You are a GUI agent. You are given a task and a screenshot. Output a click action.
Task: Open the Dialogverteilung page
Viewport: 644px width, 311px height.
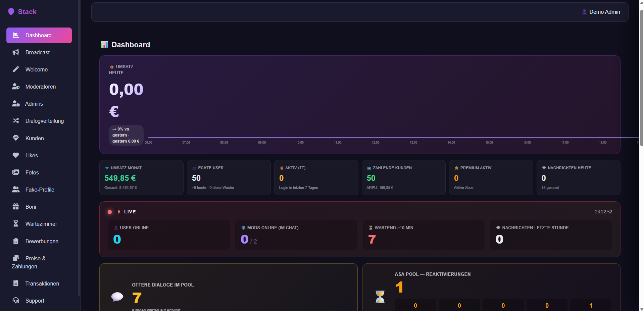pos(39,121)
